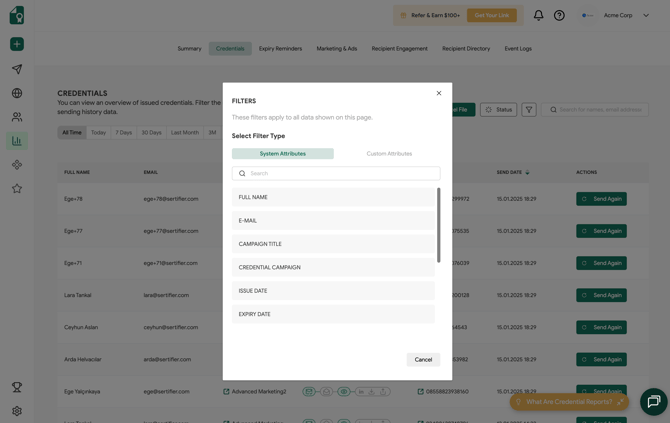Click the green plus create icon
This screenshot has width=670, height=423.
coord(17,44)
